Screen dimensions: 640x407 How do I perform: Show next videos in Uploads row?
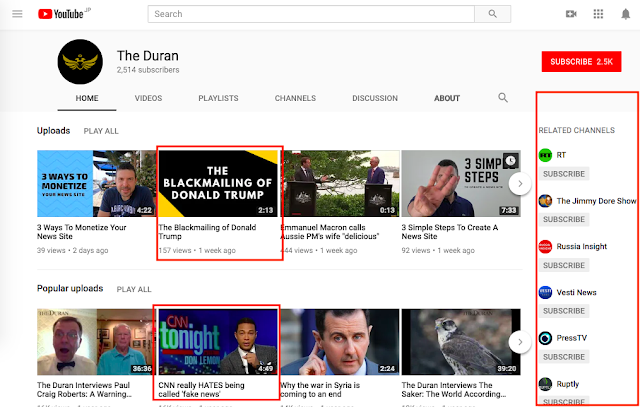click(520, 184)
